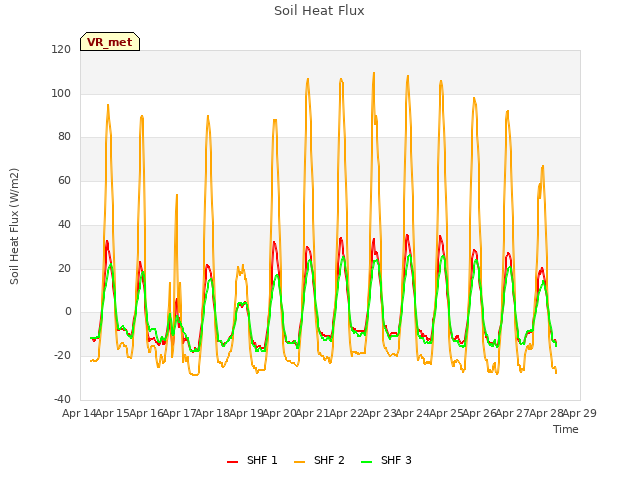Click the VR_met annotation label
The image size is (640, 480).
(x=110, y=42)
